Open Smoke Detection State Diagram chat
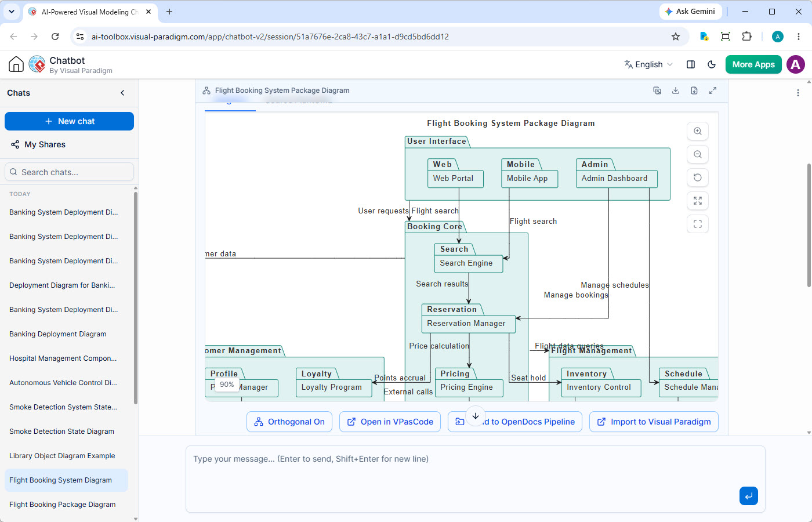This screenshot has width=812, height=522. click(66, 432)
